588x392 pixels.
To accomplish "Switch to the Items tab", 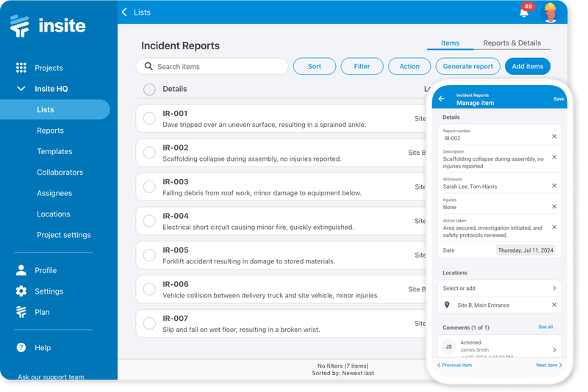I will point(450,43).
